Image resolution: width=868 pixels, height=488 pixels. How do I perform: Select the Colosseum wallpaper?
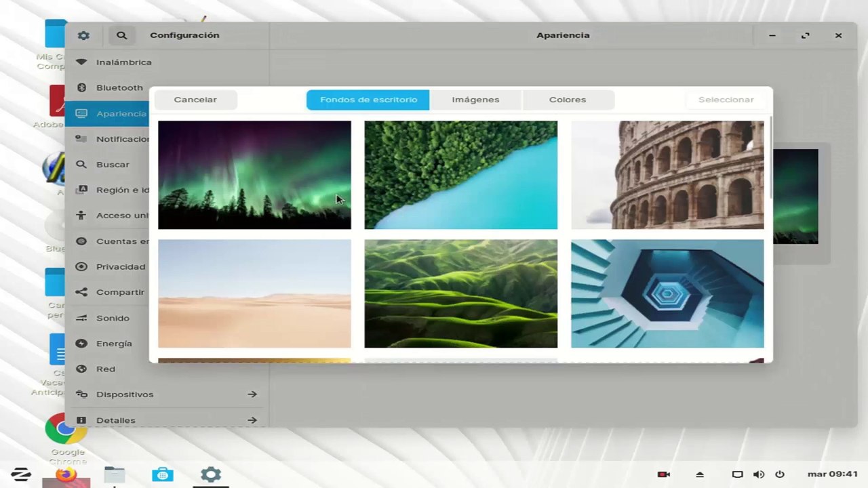(667, 175)
